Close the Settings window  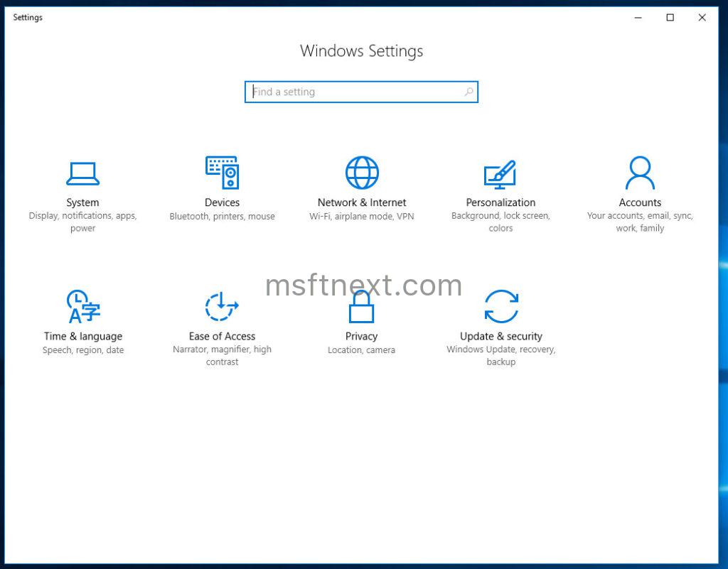(x=702, y=18)
